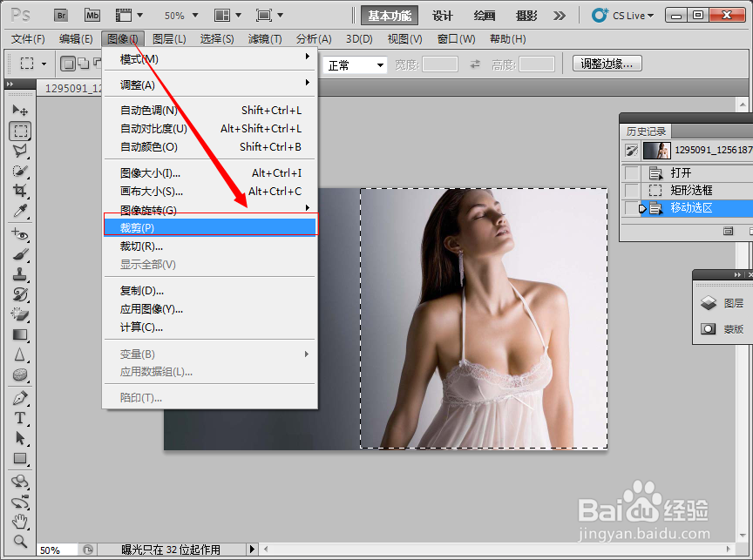Viewport: 753px width, 560px height.
Task: Launch Adobe Bridge from the Br icon
Action: 60,15
